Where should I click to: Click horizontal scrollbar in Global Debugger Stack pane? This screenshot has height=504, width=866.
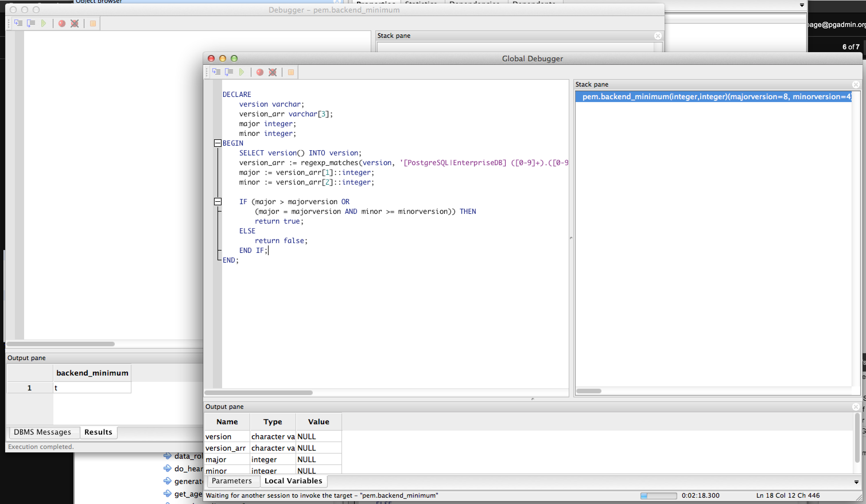click(x=589, y=391)
